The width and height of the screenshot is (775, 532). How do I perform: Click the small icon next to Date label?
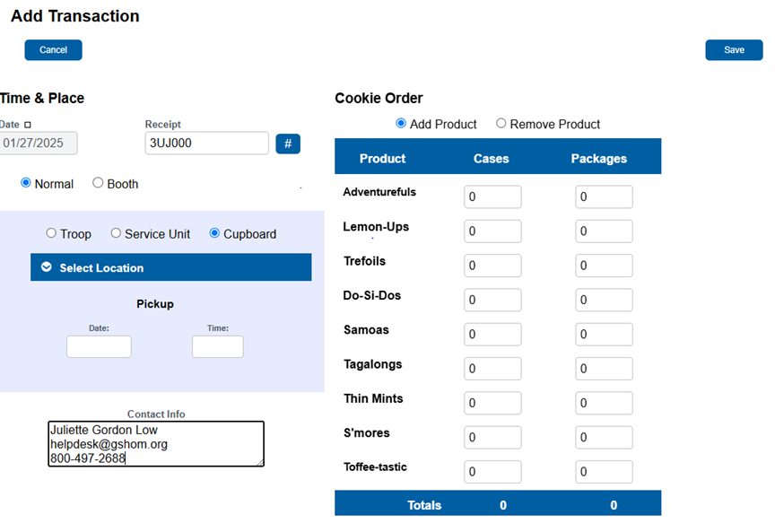coord(27,125)
